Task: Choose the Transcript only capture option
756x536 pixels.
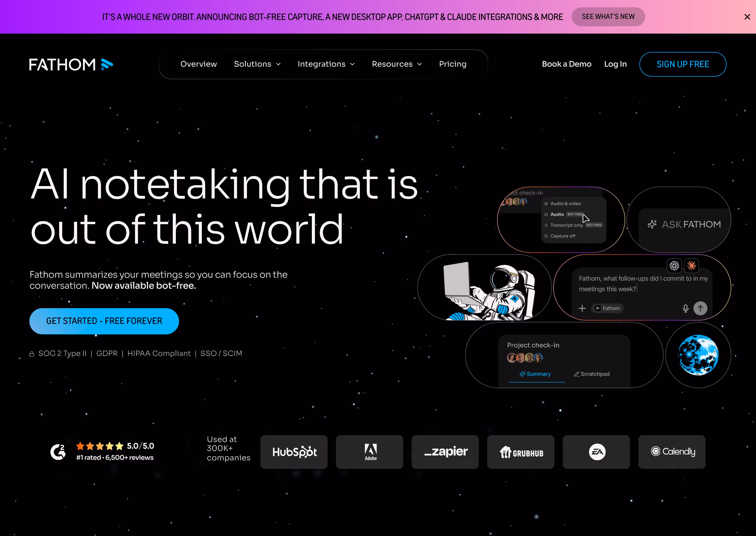Action: pos(574,225)
